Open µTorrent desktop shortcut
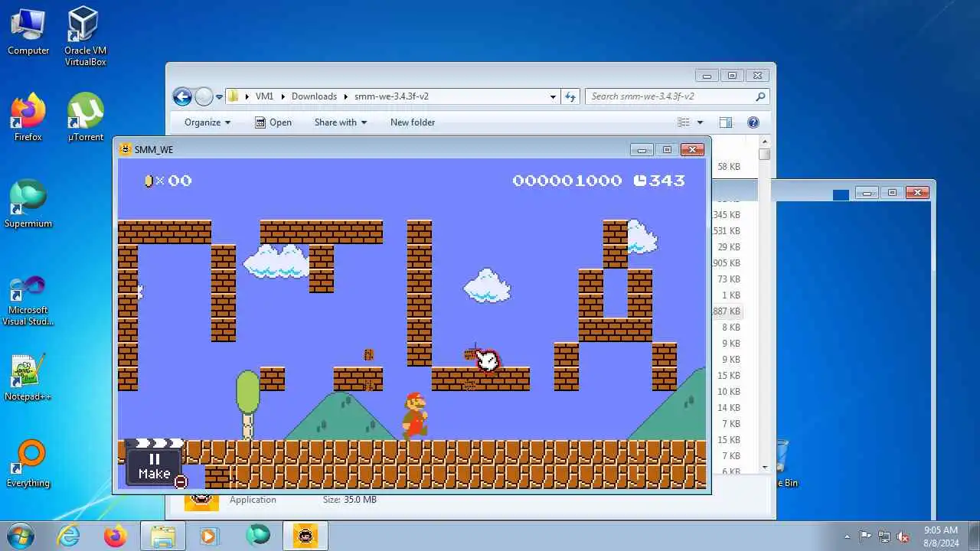This screenshot has width=980, height=551. [86, 118]
